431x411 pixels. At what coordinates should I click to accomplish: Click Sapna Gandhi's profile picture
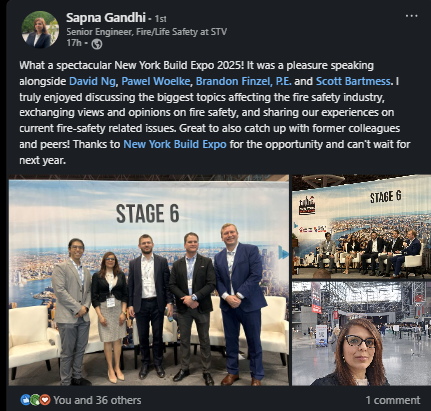click(40, 30)
